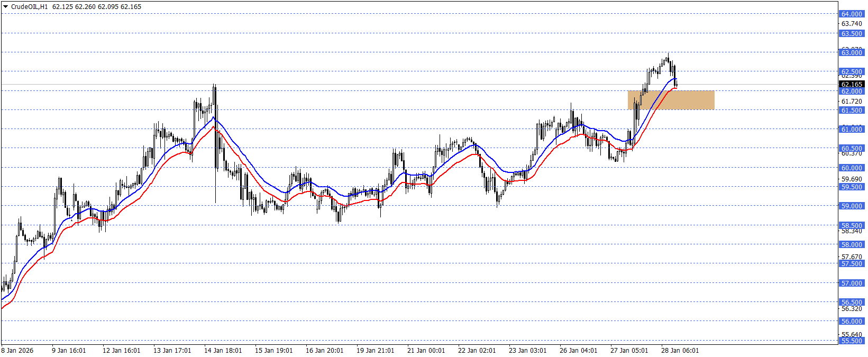Select the 16 Jan 20:01 time label

[324, 351]
